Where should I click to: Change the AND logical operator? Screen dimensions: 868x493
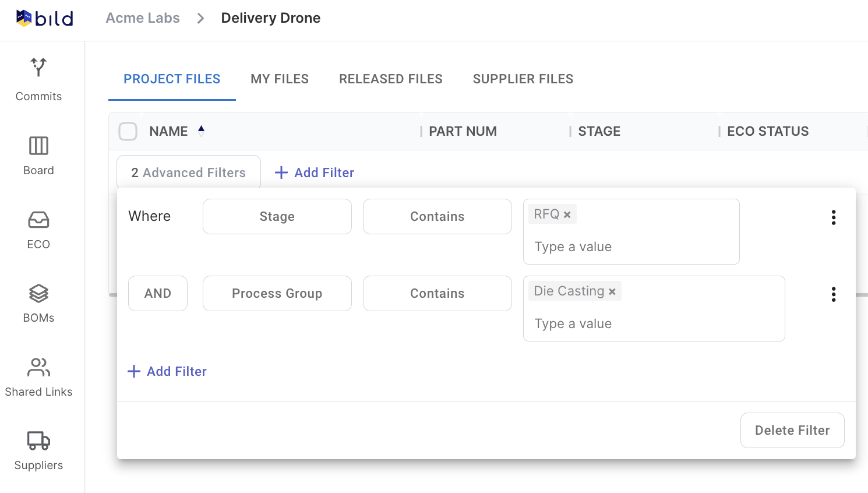pos(157,293)
